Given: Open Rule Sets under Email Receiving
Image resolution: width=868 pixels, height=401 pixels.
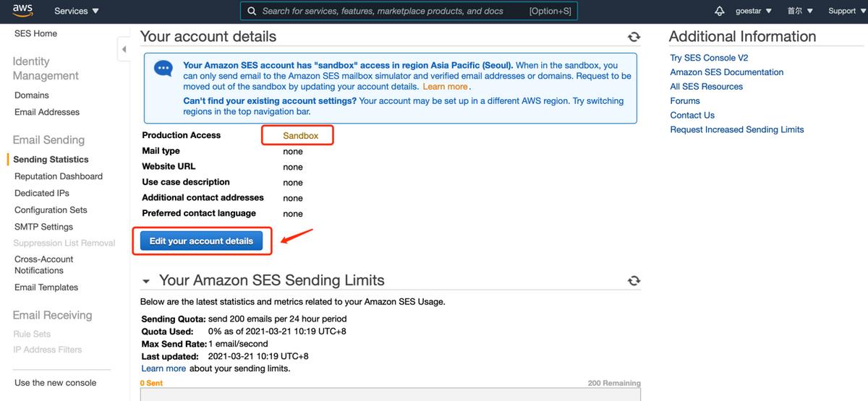Looking at the screenshot, I should 32,334.
